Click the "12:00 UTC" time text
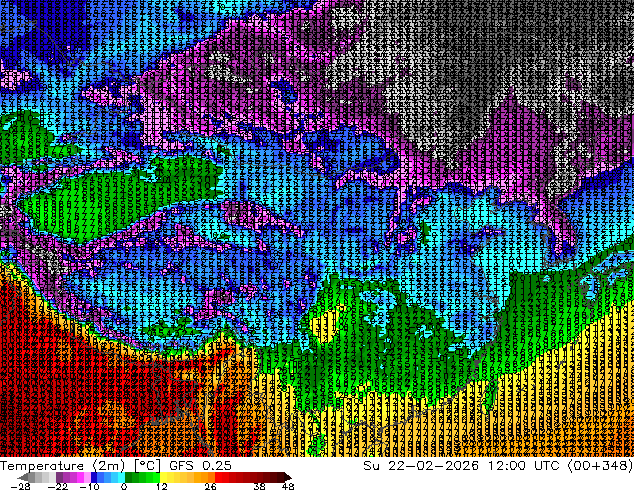Screen dimensions: 634x490 pyautogui.click(x=523, y=465)
